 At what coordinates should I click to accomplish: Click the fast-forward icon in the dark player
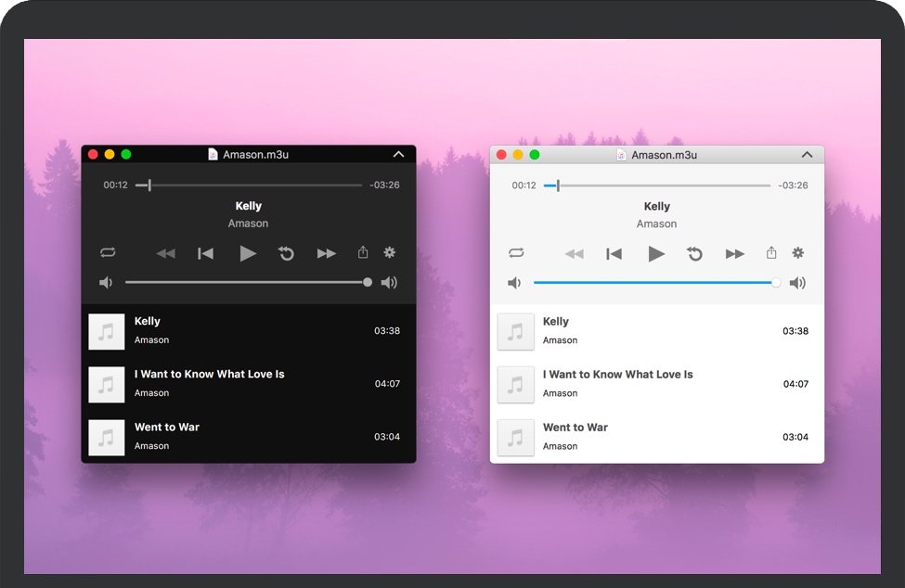[326, 252]
